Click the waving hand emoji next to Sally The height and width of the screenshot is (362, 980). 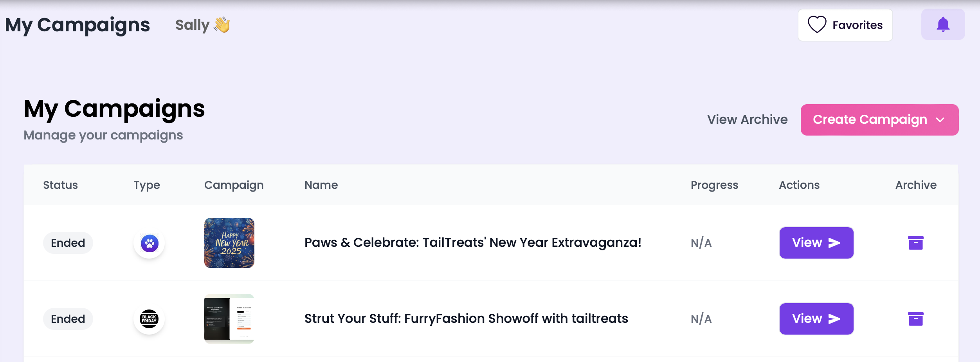222,24
